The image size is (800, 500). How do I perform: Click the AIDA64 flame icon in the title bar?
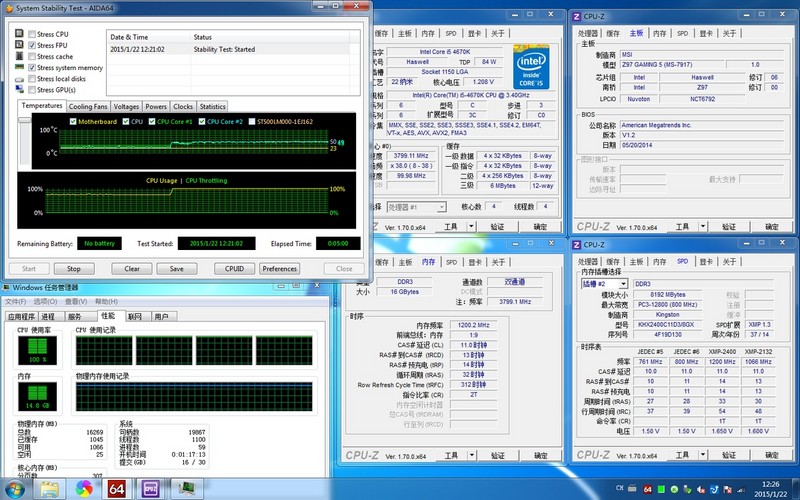(x=9, y=8)
